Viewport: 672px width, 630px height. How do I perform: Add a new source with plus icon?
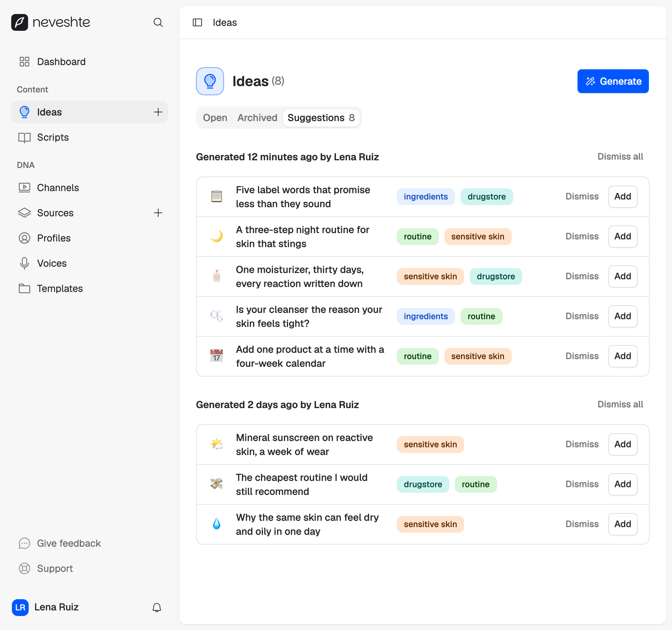(x=158, y=213)
